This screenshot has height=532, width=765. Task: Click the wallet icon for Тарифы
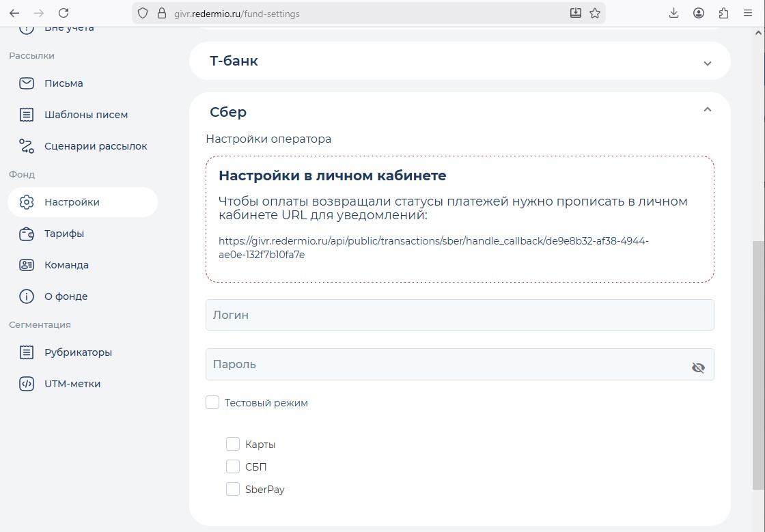tap(27, 234)
